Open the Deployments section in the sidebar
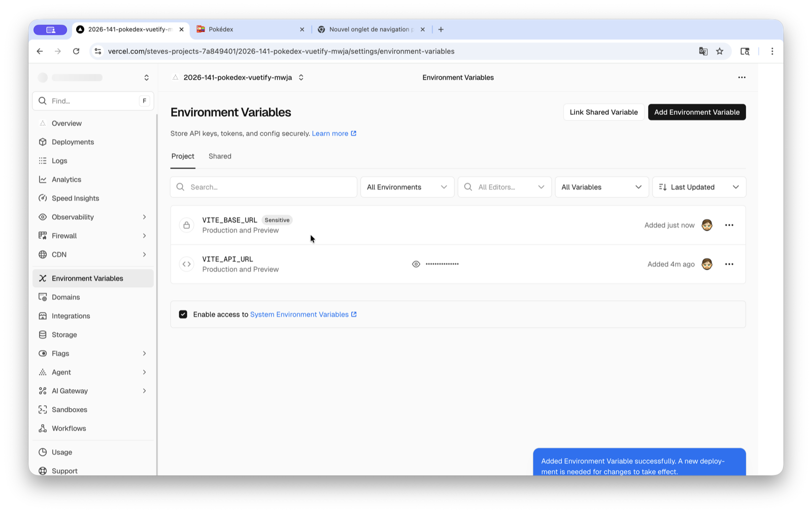 72,142
